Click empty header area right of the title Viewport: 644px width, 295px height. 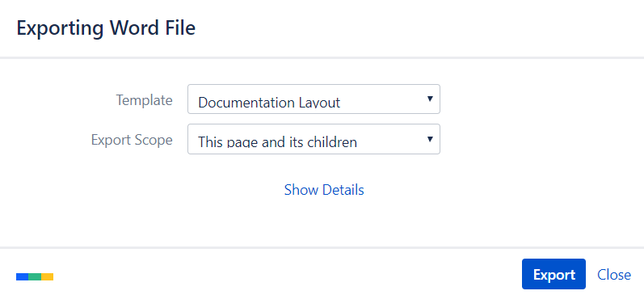[410, 28]
